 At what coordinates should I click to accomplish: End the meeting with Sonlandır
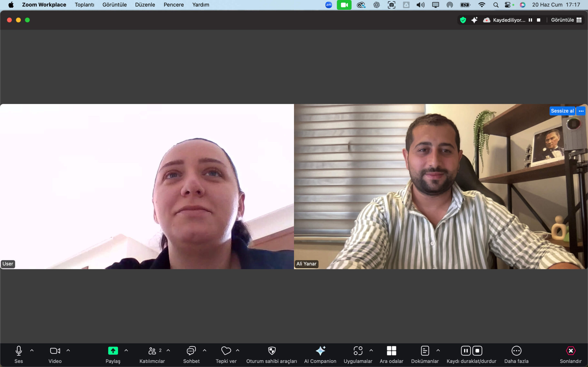pos(571,351)
